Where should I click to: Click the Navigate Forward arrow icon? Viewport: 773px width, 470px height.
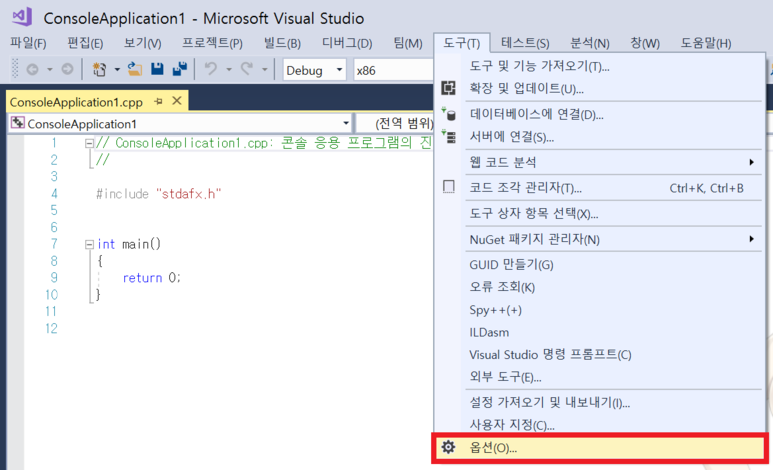pos(67,70)
